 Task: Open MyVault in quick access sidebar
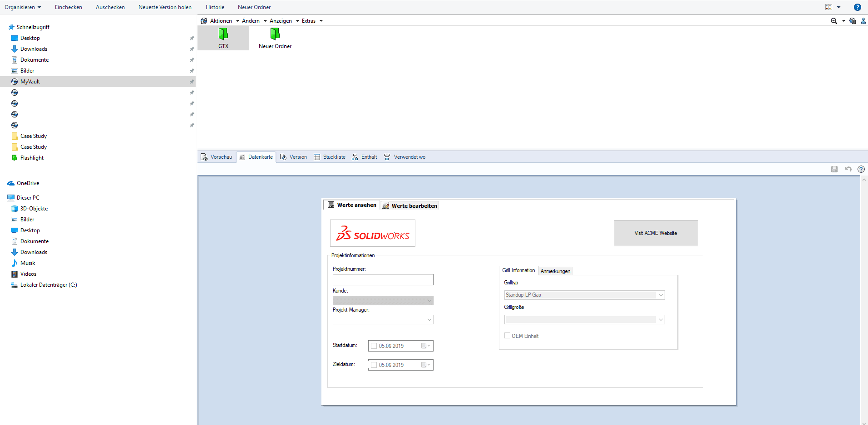(30, 82)
